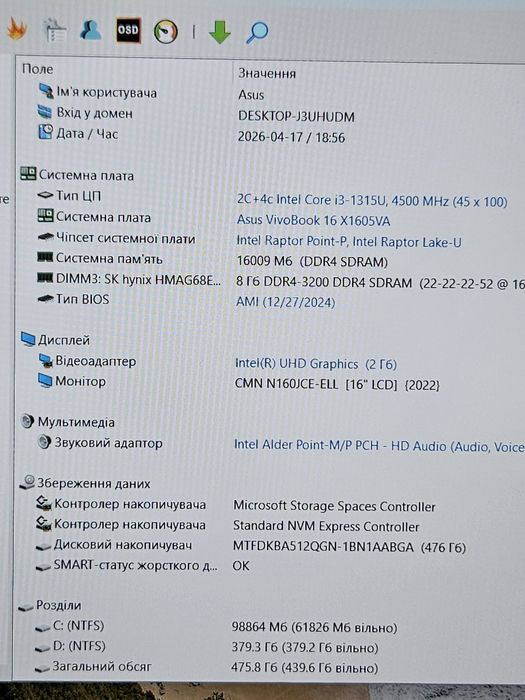Viewport: 525px width, 700px height.
Task: Click the user profile toolbar icon
Action: click(91, 30)
